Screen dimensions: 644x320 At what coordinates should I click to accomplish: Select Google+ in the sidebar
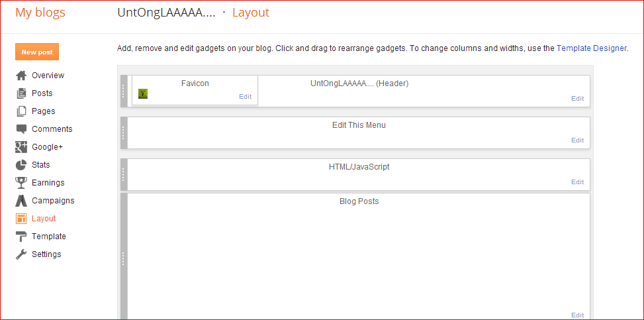(47, 147)
